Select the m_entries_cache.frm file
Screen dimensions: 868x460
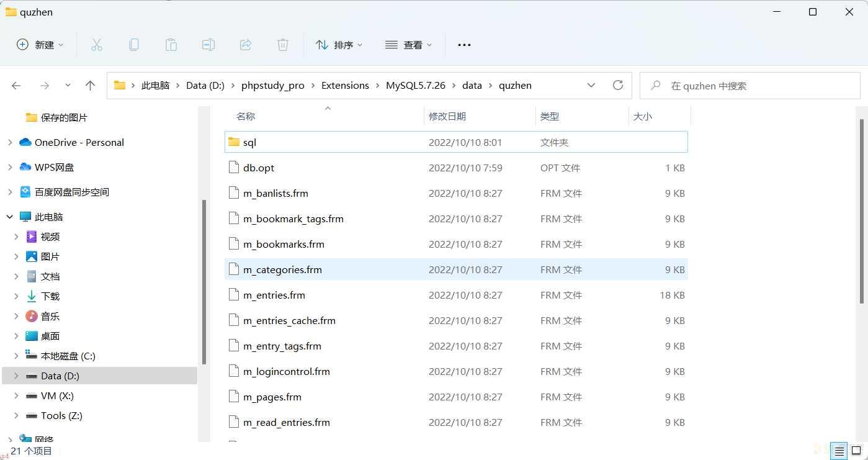(456, 320)
